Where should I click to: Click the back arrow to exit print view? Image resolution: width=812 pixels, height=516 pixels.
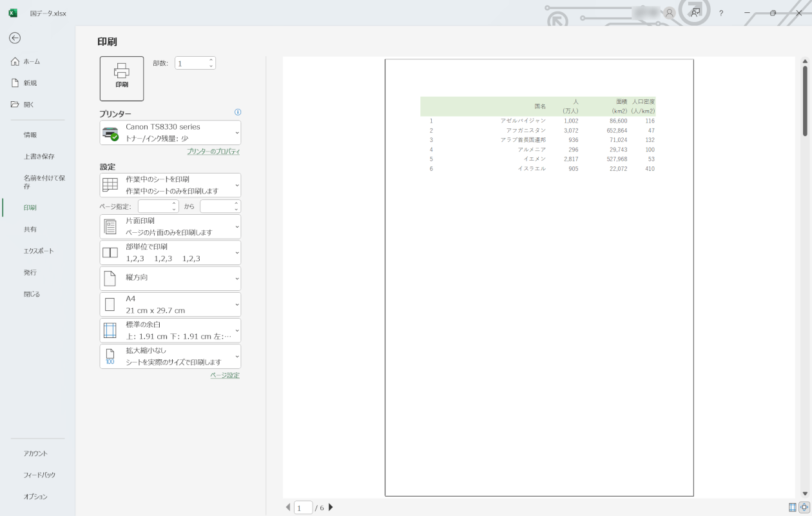click(x=14, y=38)
